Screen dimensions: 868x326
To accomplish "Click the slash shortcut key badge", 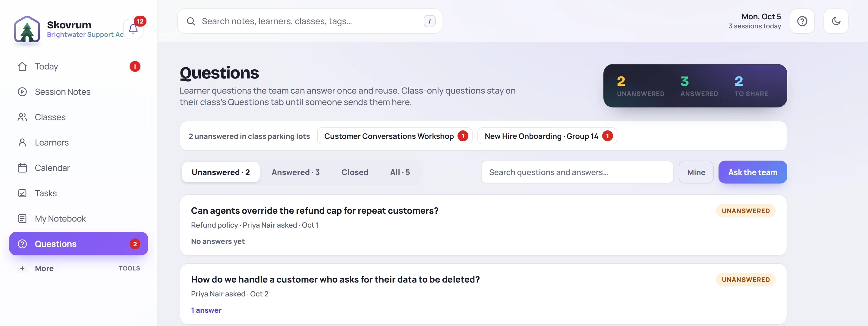I will click(x=429, y=21).
